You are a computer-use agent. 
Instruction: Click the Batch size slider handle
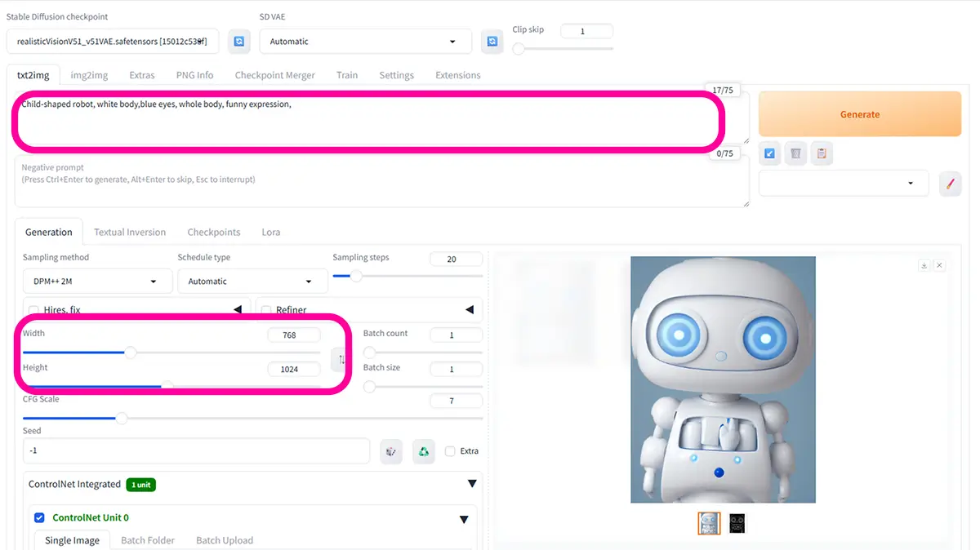point(369,387)
